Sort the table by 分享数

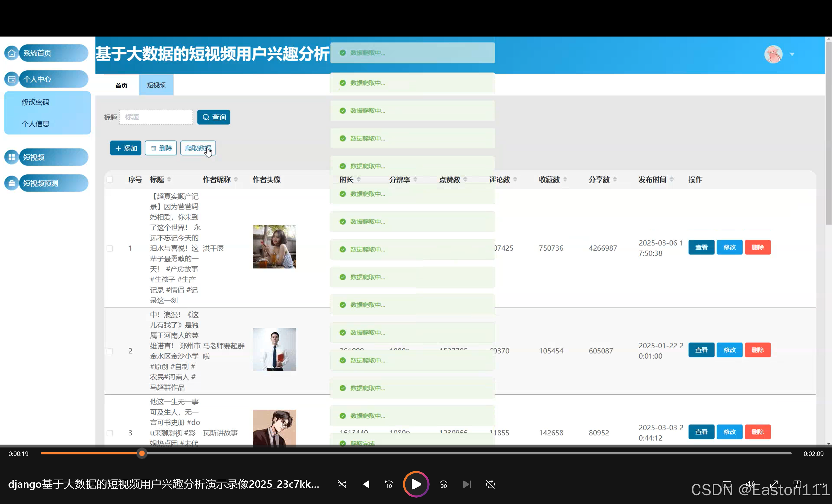pos(615,179)
